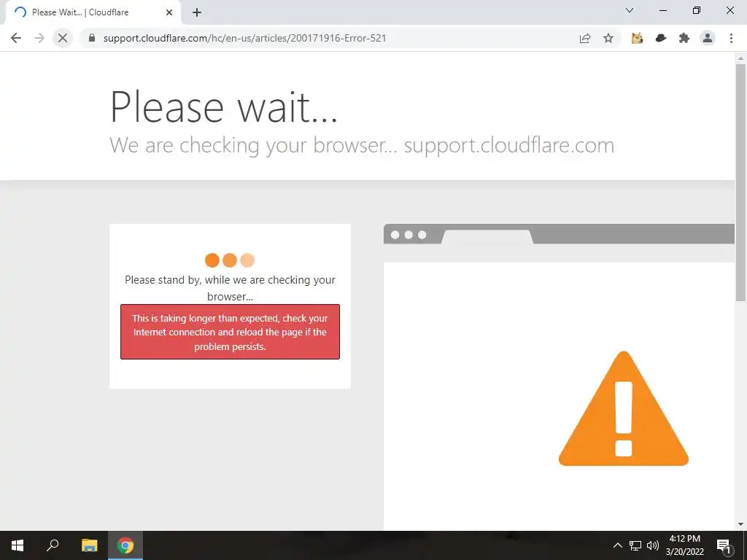Bookmark this page with the star icon
This screenshot has width=747, height=560.
[608, 38]
